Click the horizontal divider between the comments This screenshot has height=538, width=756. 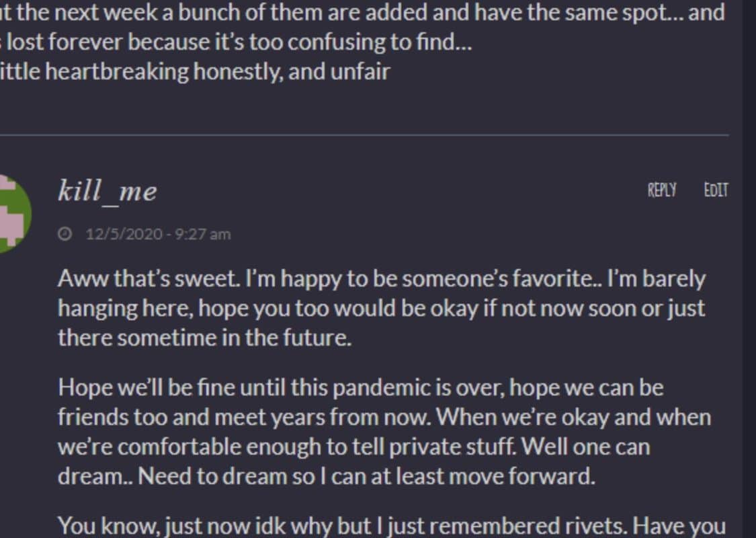(x=364, y=135)
